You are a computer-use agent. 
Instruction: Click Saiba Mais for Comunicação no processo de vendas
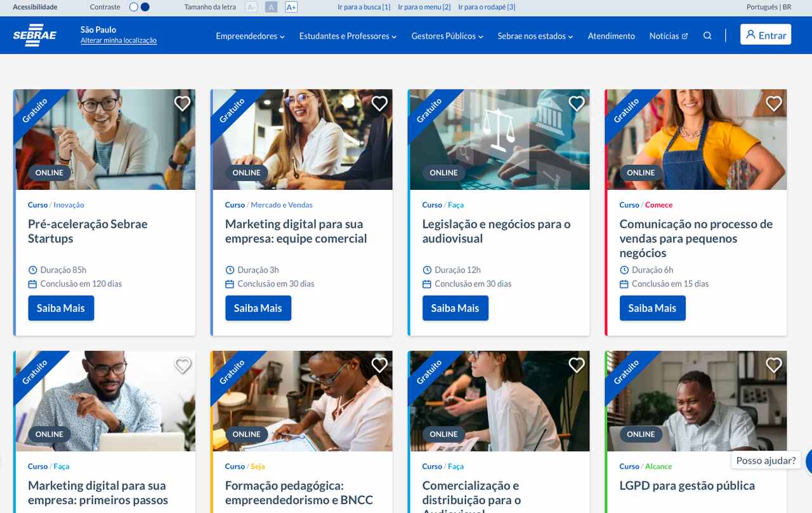click(653, 308)
